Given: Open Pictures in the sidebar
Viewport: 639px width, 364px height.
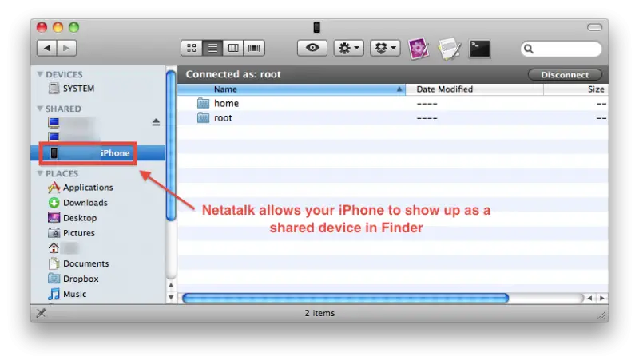Looking at the screenshot, I should point(72,233).
